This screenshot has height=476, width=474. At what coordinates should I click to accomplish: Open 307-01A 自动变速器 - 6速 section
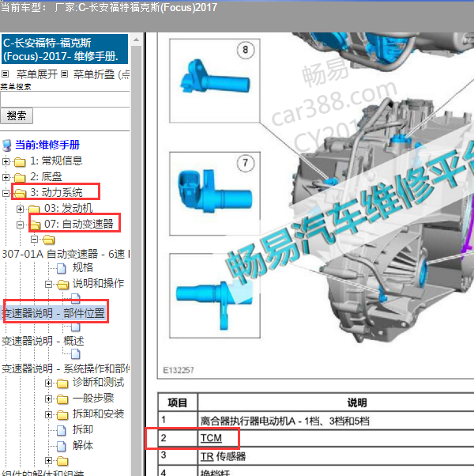(x=66, y=254)
